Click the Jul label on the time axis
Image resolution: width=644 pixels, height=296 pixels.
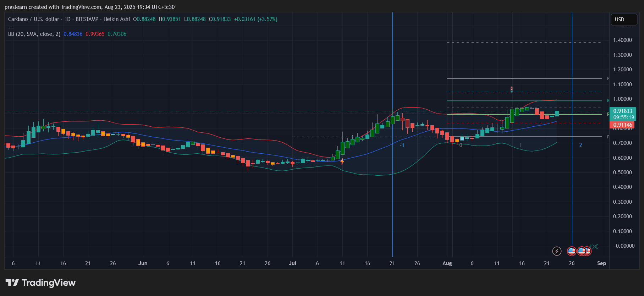(292, 263)
